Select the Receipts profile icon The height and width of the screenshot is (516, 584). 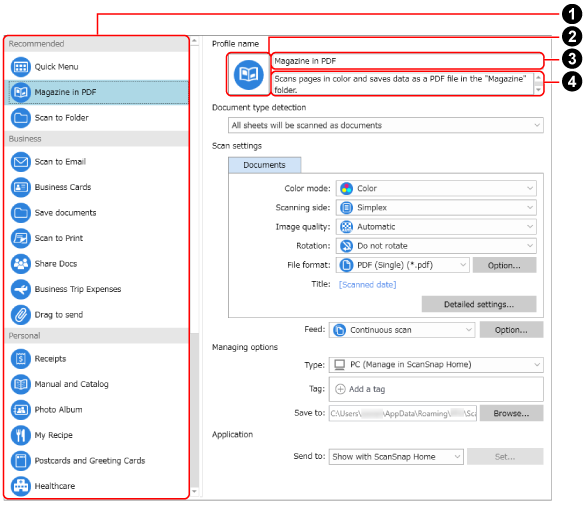coord(20,359)
